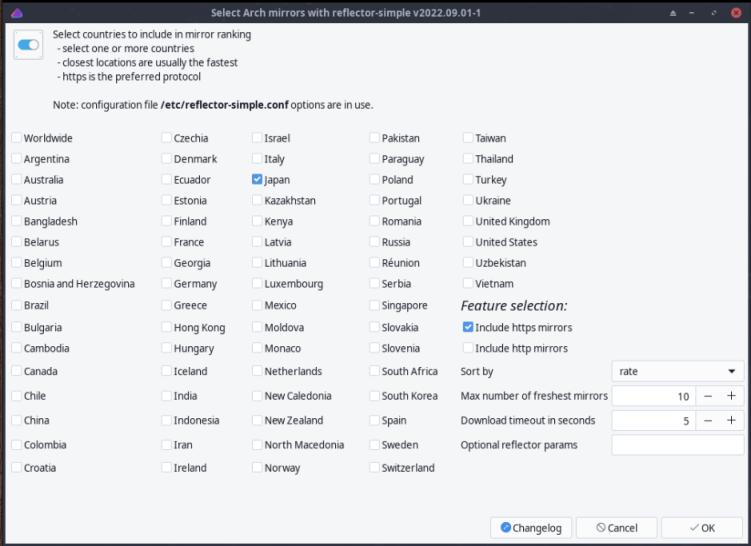Check the Germany country box
751x546 pixels.
pos(166,284)
